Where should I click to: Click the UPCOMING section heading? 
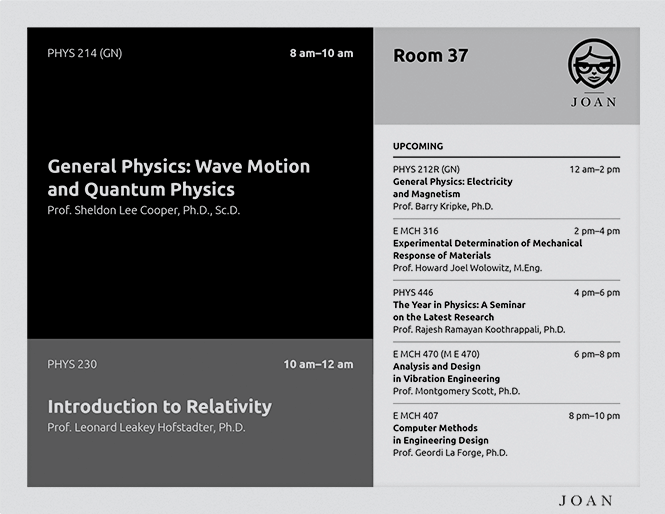click(418, 146)
